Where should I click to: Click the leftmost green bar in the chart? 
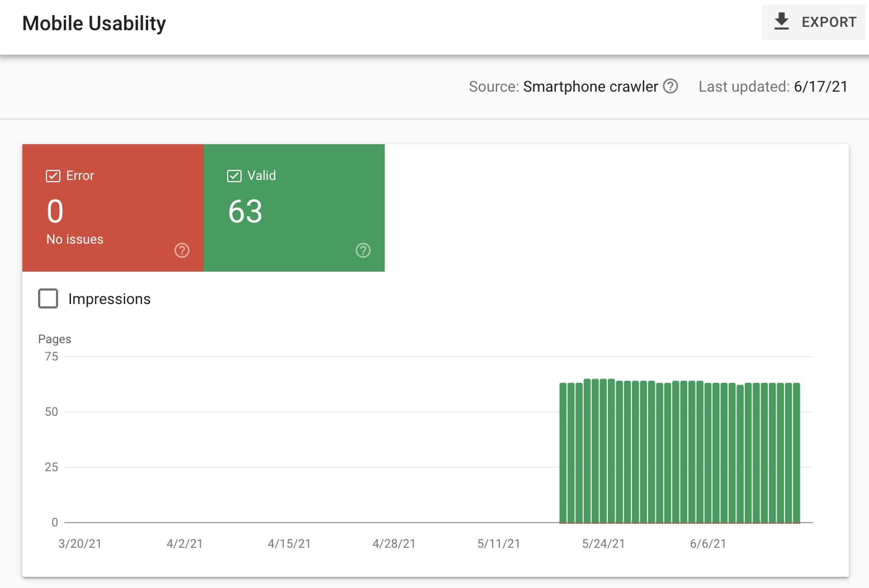pos(563,453)
